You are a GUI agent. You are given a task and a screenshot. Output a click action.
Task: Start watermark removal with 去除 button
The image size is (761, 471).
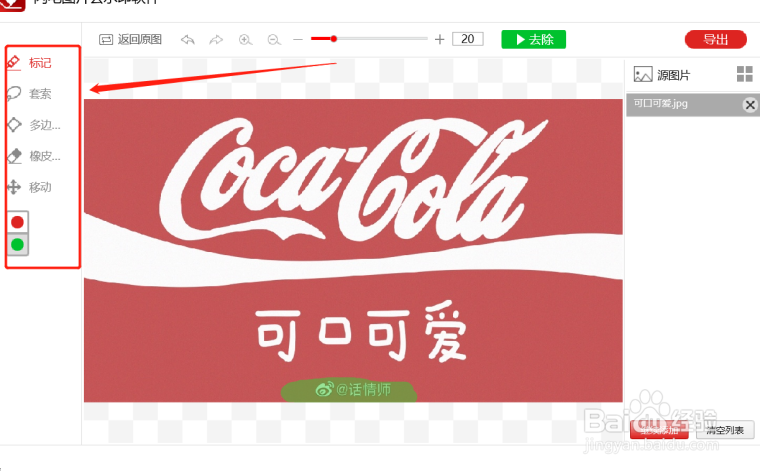[x=533, y=39]
